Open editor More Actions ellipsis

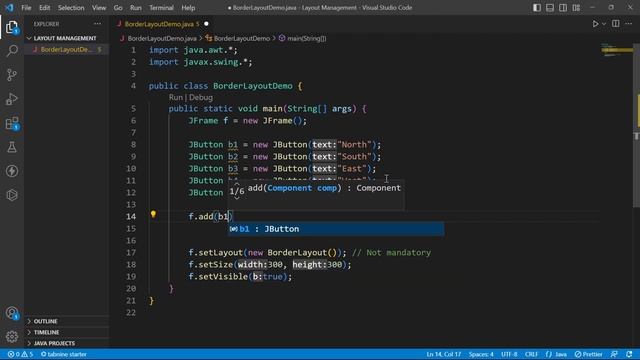[x=629, y=24]
